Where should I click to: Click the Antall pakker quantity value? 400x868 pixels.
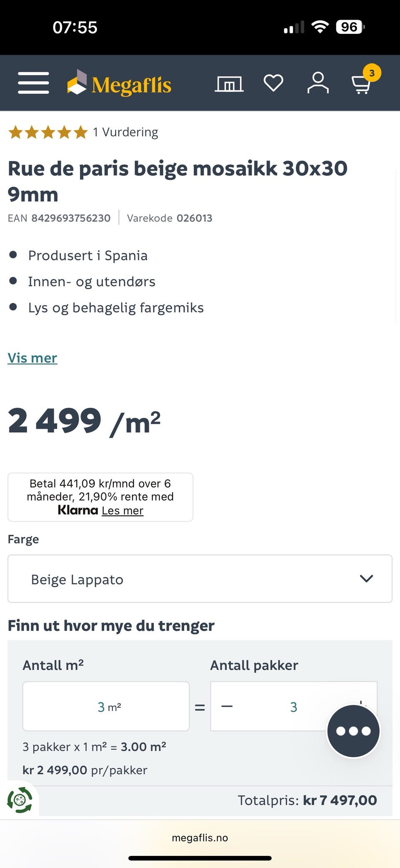[x=293, y=707]
